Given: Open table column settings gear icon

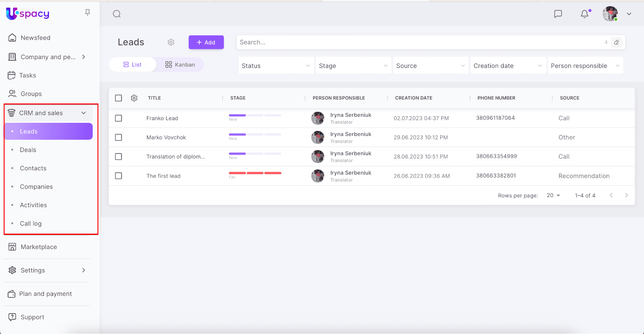Looking at the screenshot, I should (x=134, y=98).
